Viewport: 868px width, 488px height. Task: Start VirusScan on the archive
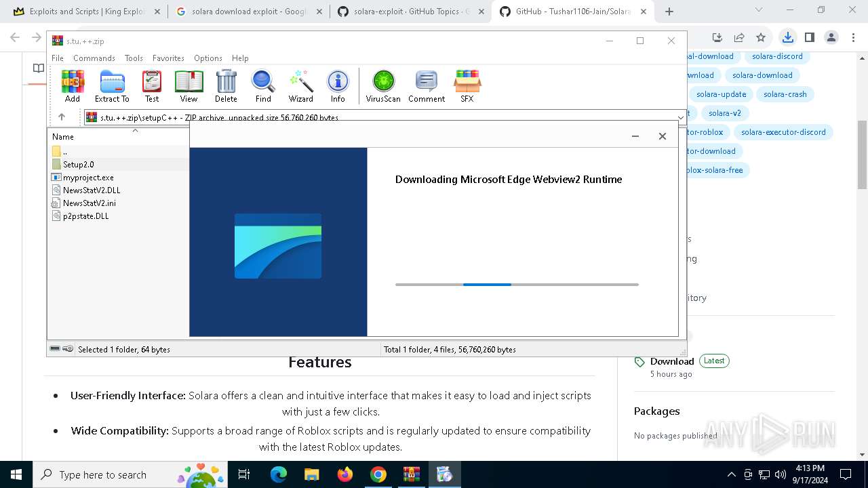pos(383,86)
